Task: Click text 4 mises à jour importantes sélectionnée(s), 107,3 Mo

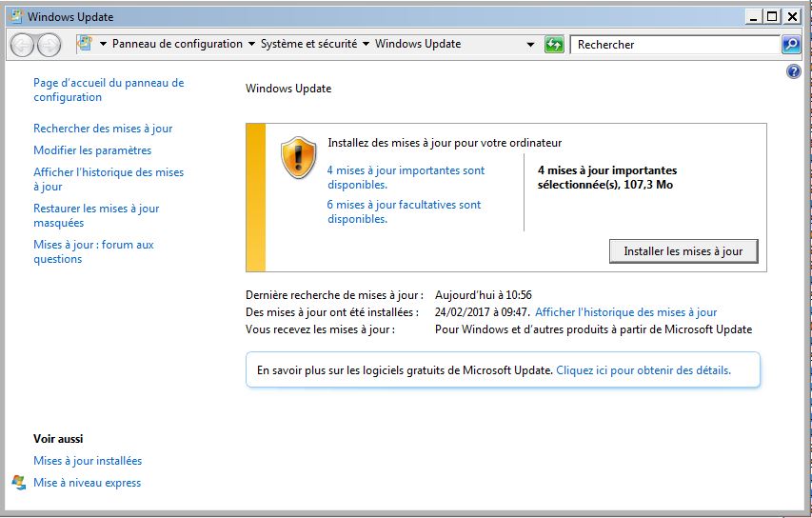Action: tap(607, 177)
